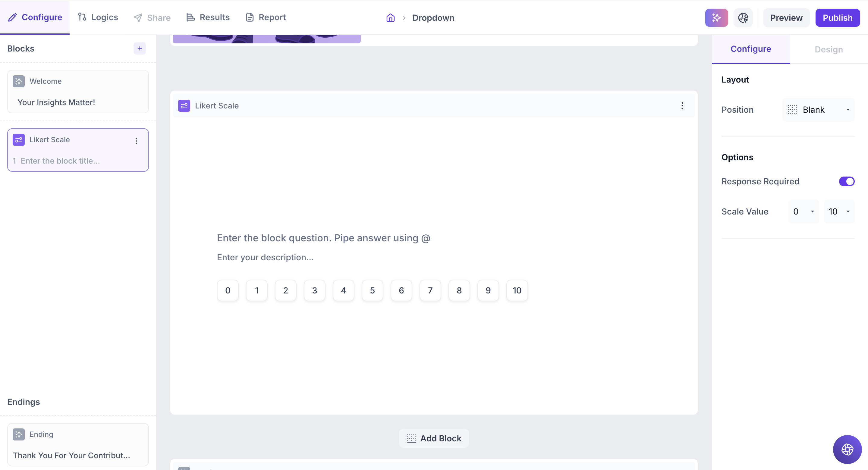The image size is (868, 470).
Task: Switch to the Design tab
Action: point(828,49)
